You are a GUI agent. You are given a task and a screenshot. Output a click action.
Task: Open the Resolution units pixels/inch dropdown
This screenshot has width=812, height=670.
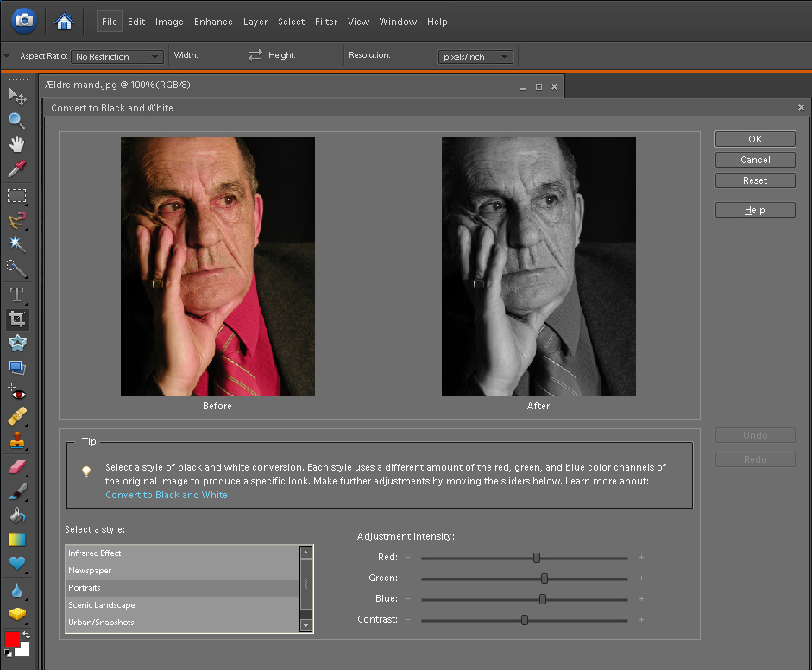(x=475, y=57)
